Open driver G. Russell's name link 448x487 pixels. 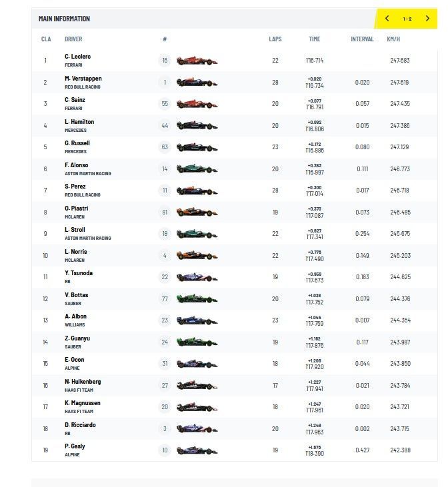77,143
